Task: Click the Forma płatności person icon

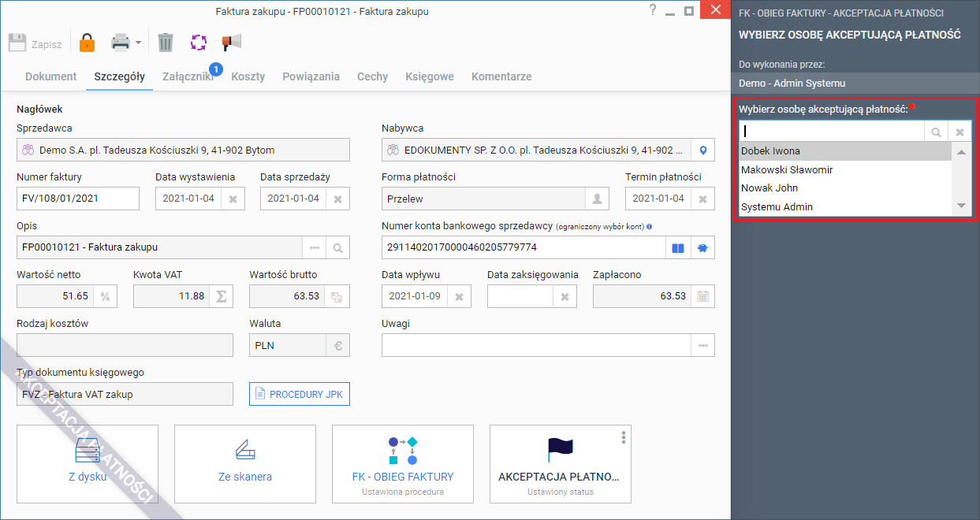Action: point(598,199)
